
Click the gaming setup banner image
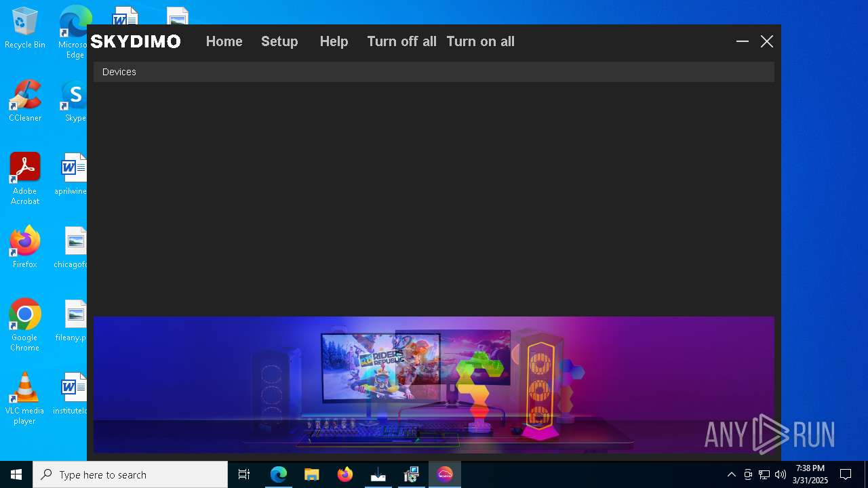[434, 384]
